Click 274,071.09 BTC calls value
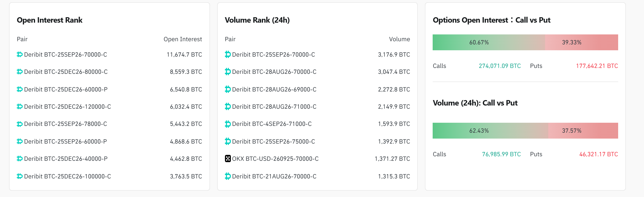 pos(500,66)
